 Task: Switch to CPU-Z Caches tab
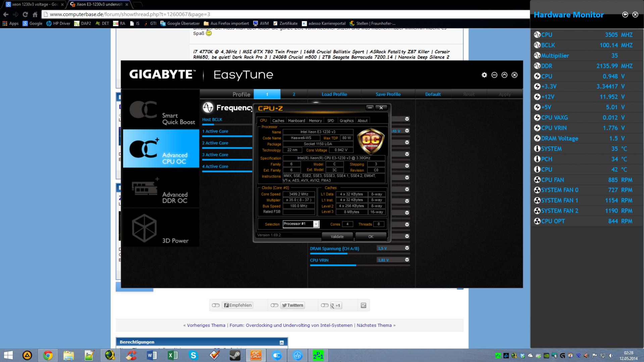tap(278, 121)
